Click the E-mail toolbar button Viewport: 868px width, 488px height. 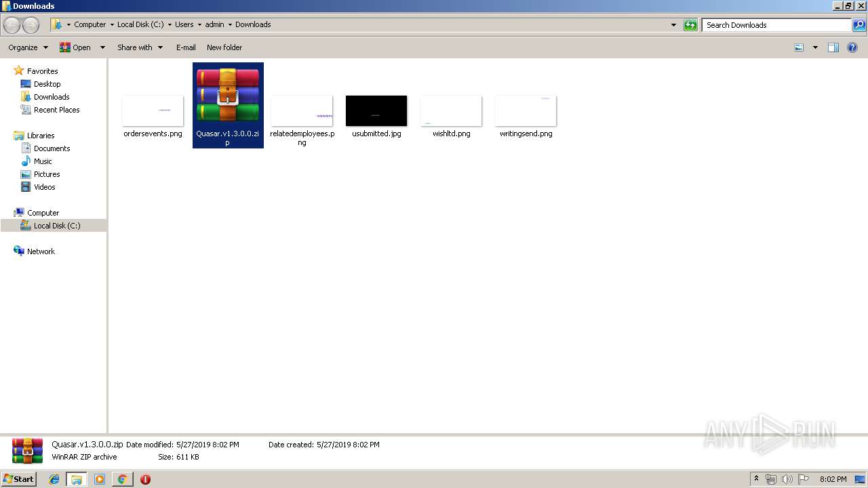click(186, 47)
